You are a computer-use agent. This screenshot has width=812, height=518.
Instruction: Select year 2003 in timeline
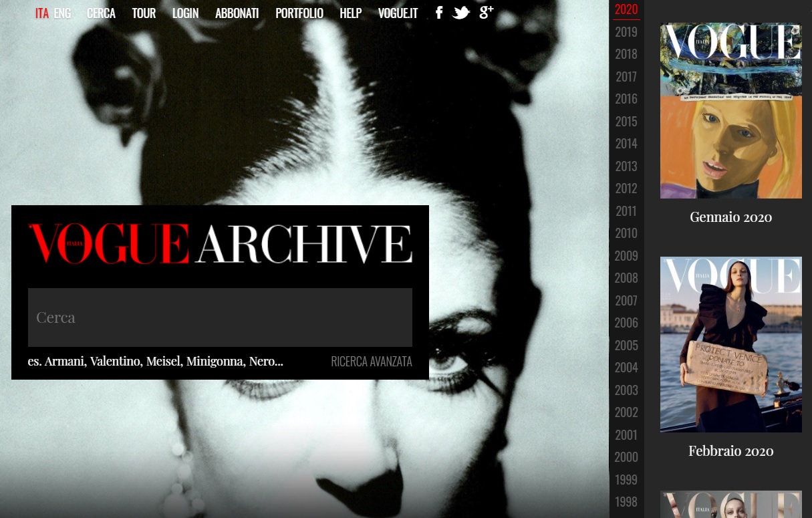(626, 390)
